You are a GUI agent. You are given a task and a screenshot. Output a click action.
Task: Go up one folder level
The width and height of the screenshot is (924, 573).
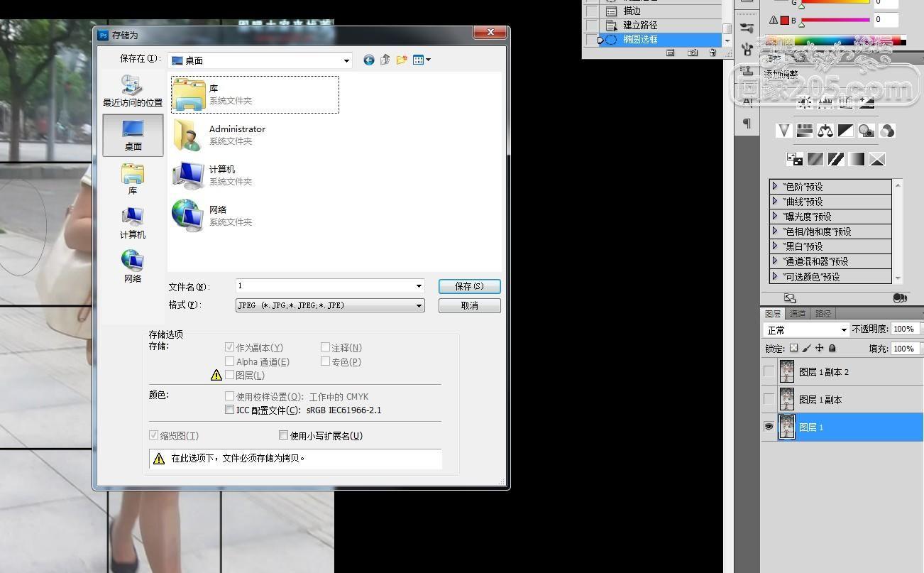point(385,60)
